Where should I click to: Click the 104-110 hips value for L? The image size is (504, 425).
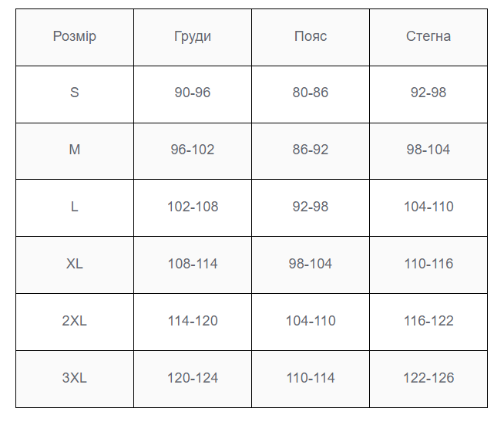tap(428, 207)
